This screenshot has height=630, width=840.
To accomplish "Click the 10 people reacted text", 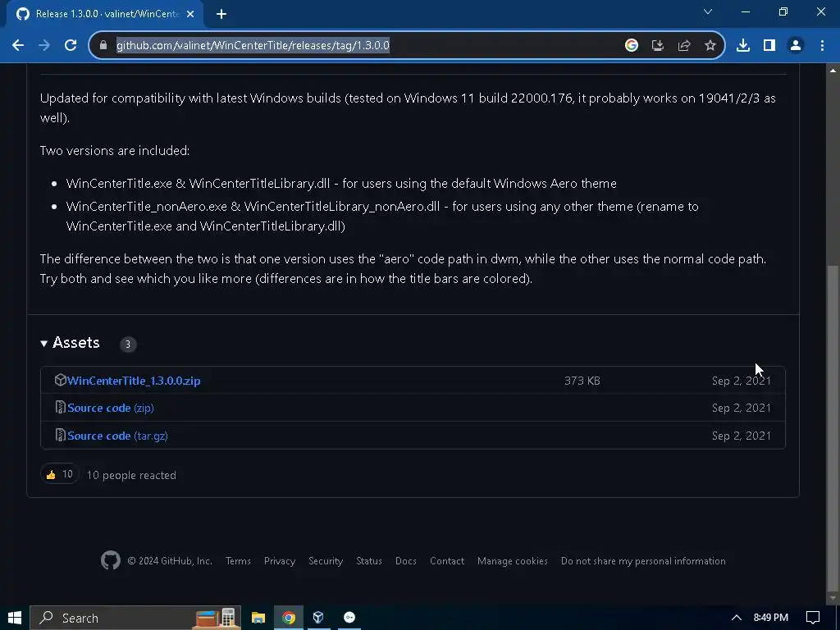I will point(131,475).
